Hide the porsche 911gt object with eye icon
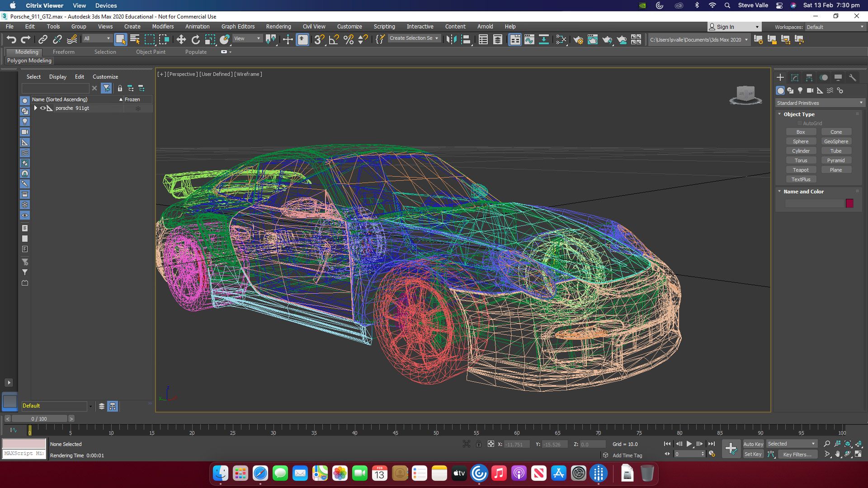Viewport: 868px width, 488px height. pyautogui.click(x=43, y=108)
